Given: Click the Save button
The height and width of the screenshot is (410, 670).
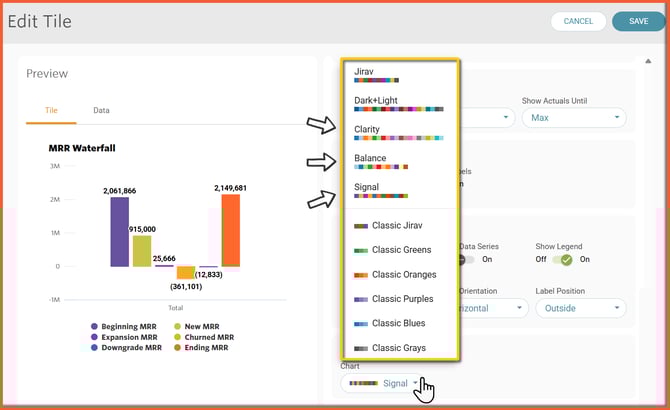Looking at the screenshot, I should click(638, 21).
